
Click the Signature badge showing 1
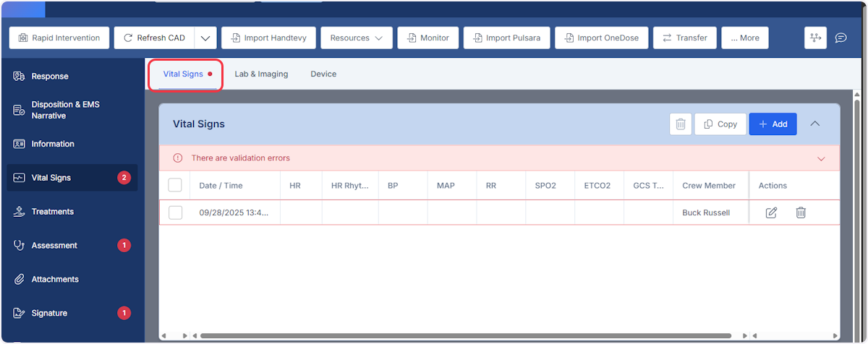124,313
